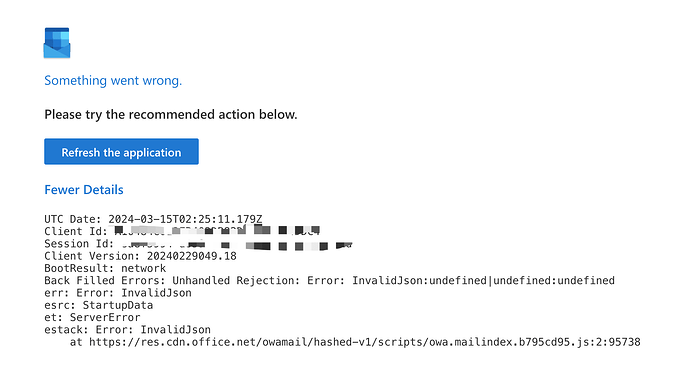The width and height of the screenshot is (690, 389).
Task: Click the version number 20240229049.18
Action: [191, 256]
